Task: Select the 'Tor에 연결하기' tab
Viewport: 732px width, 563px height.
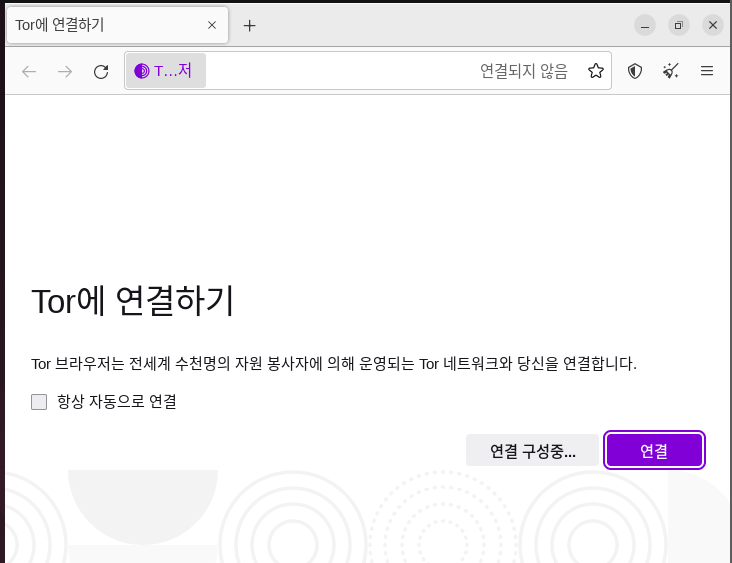Action: pos(118,25)
